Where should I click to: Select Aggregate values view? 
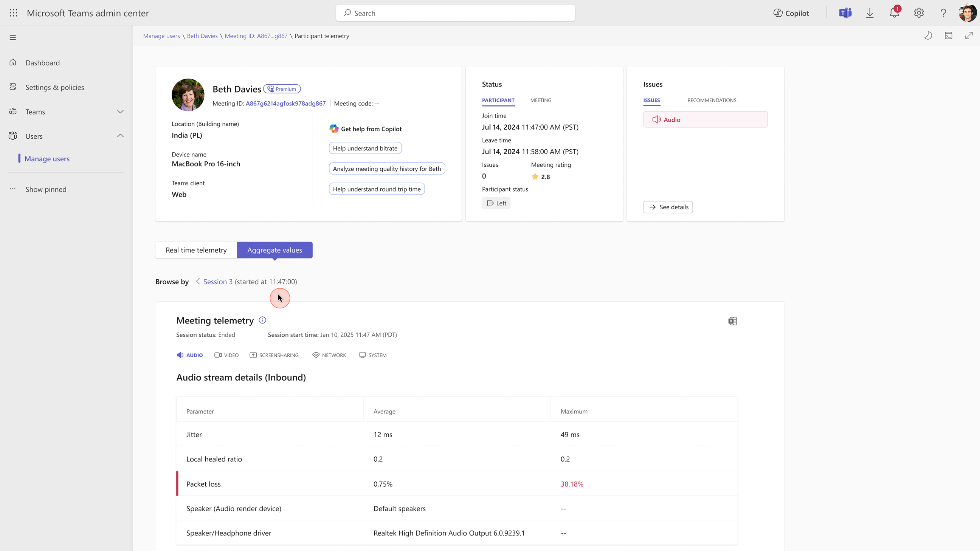coord(274,250)
